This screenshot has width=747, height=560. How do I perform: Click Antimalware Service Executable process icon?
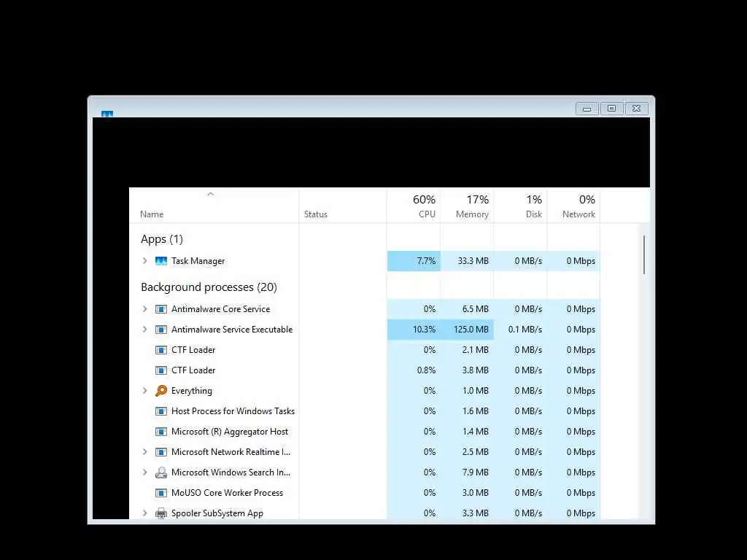pos(161,330)
